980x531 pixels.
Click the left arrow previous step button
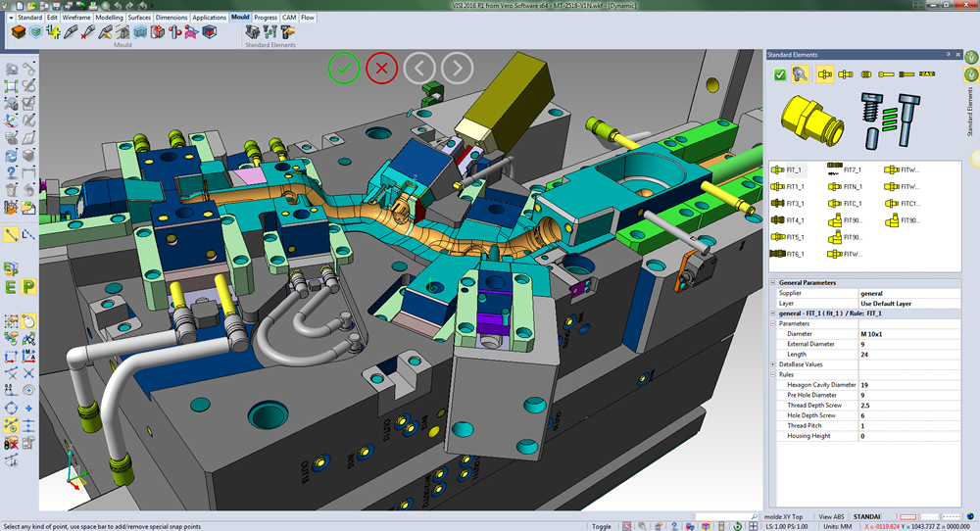coord(419,68)
